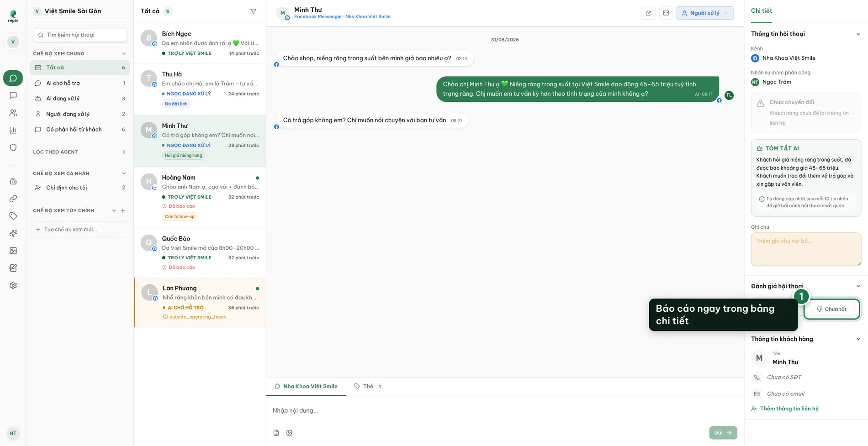Attach a document using the file icon

click(276, 433)
